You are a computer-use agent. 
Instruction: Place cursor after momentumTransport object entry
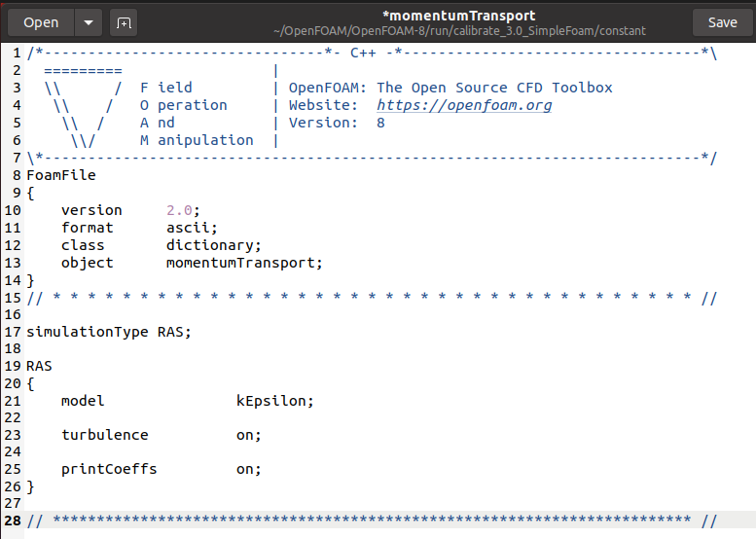click(322, 264)
